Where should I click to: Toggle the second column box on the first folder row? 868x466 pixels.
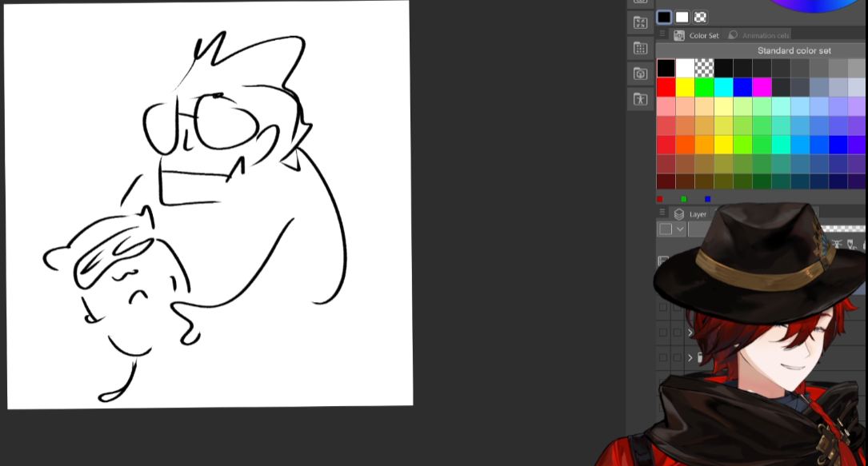coord(677,333)
